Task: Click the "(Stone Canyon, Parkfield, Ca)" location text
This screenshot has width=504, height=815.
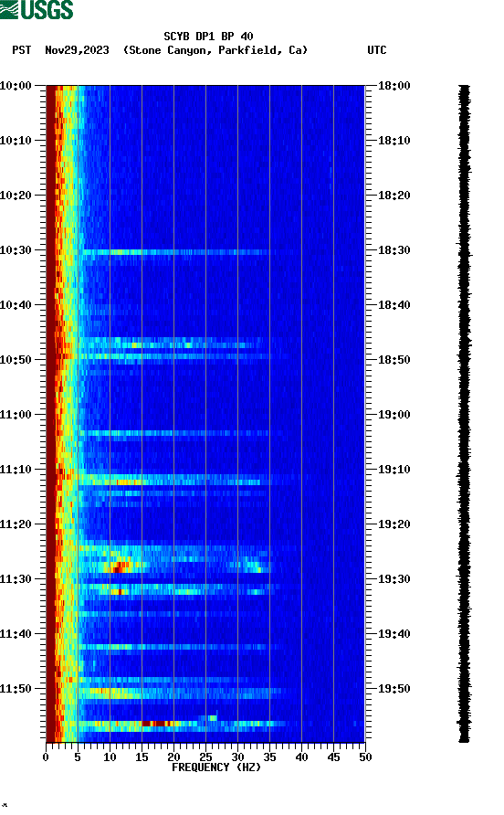Action: (215, 50)
